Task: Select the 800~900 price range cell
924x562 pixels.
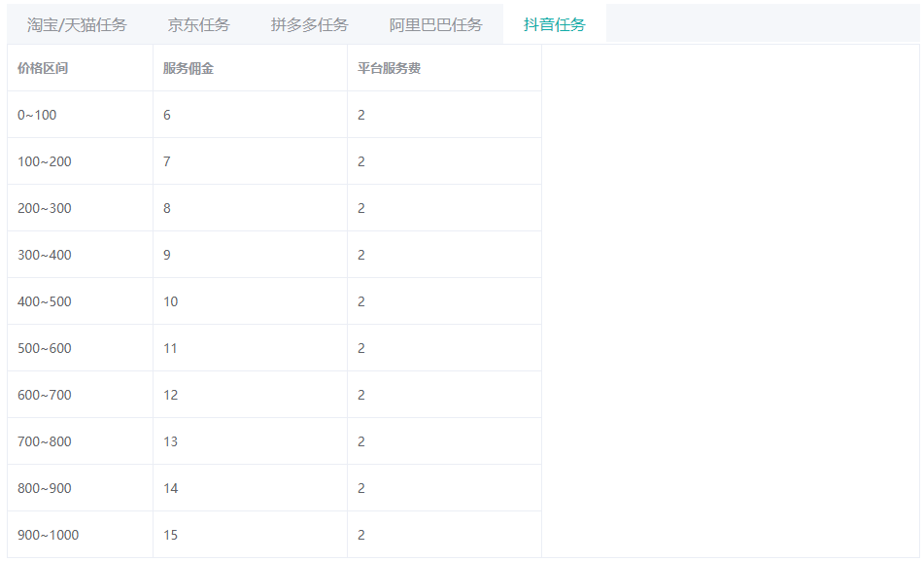Action: click(x=80, y=488)
